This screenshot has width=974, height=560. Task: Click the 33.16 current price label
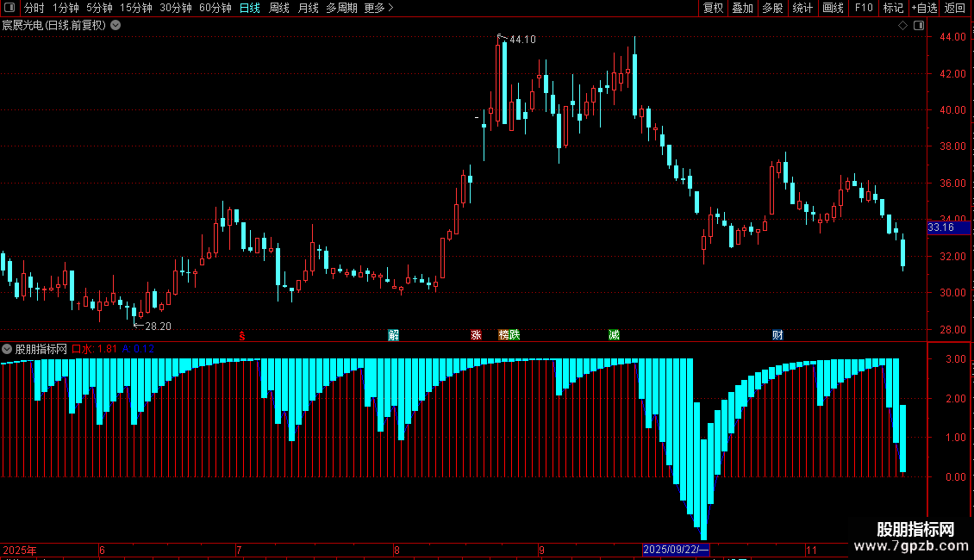coord(948,227)
